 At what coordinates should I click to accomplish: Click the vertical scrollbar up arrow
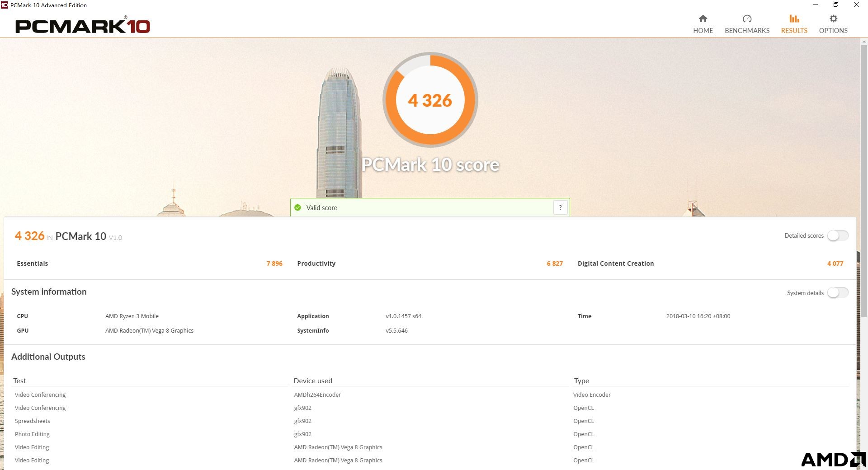pos(864,42)
